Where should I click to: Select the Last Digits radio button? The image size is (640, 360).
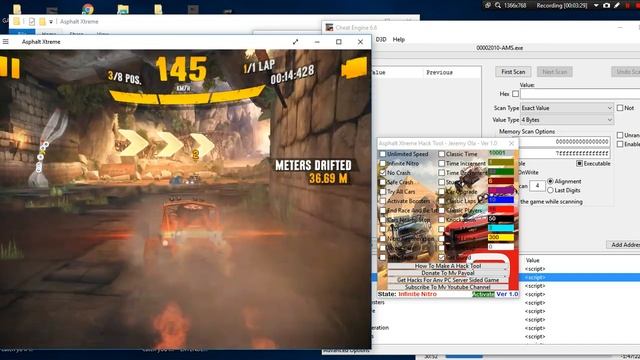[x=550, y=190]
